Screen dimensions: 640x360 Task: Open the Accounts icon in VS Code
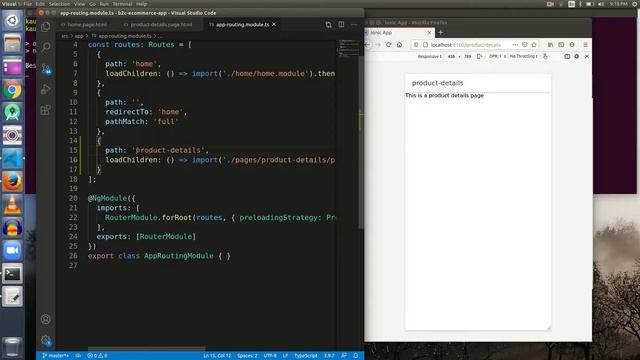pos(46,319)
